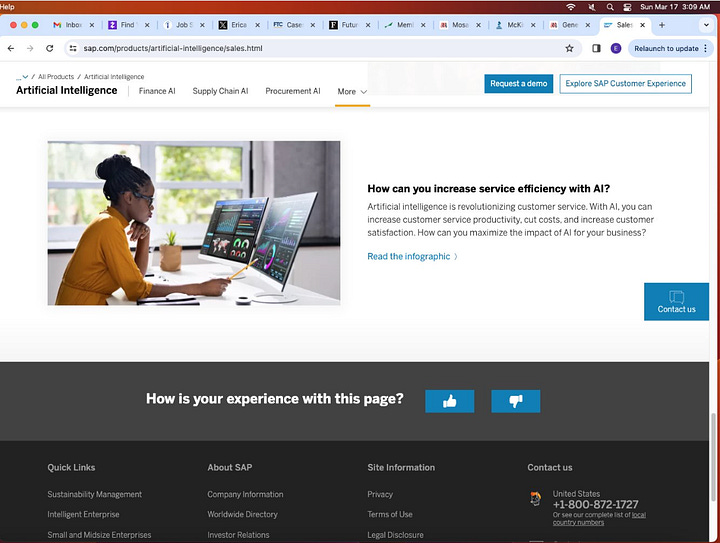Close the Sales tab
This screenshot has width=720, height=543.
tap(642, 25)
